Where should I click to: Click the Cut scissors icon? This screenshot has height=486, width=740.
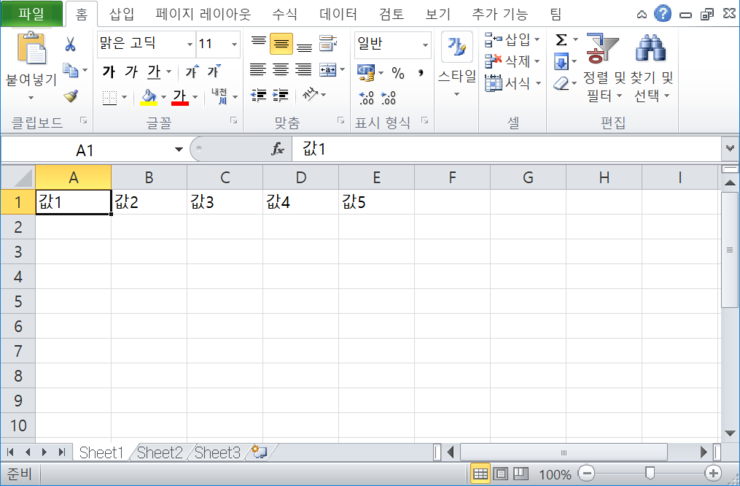tap(70, 44)
